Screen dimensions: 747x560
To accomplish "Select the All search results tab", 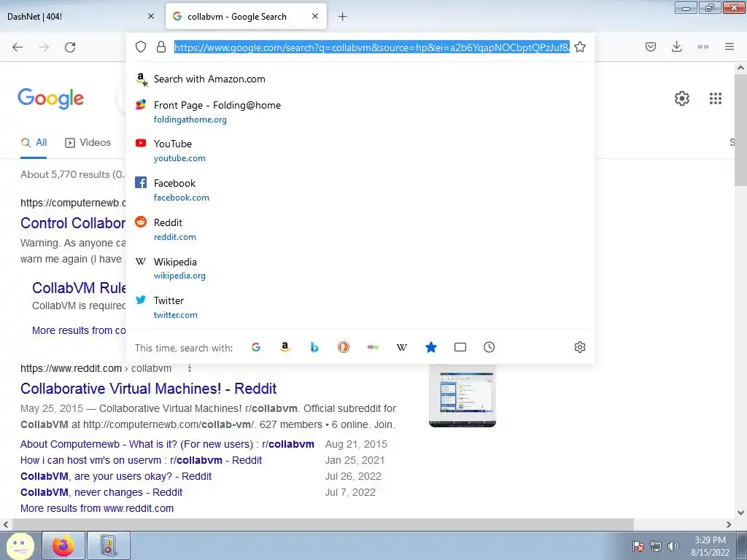I will coord(34,142).
